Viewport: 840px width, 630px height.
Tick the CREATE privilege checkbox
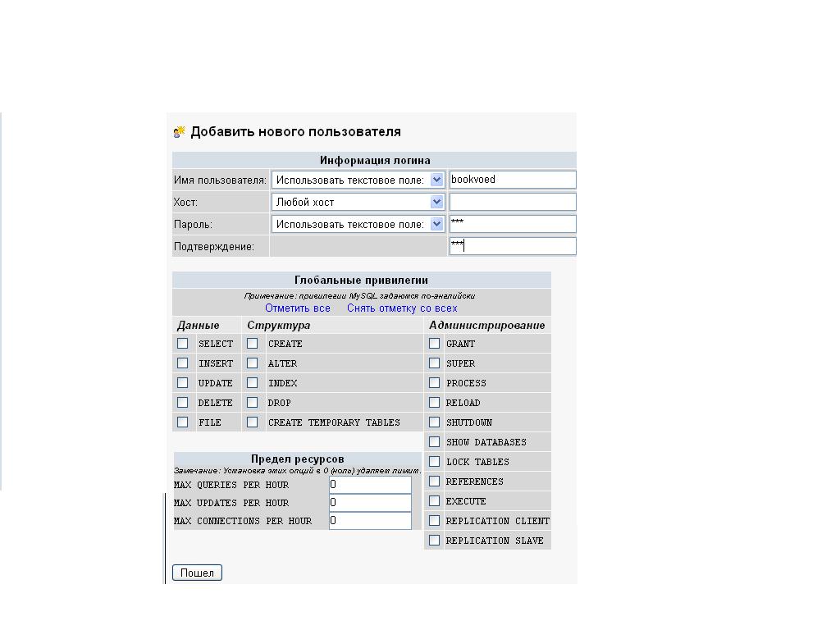click(x=253, y=344)
